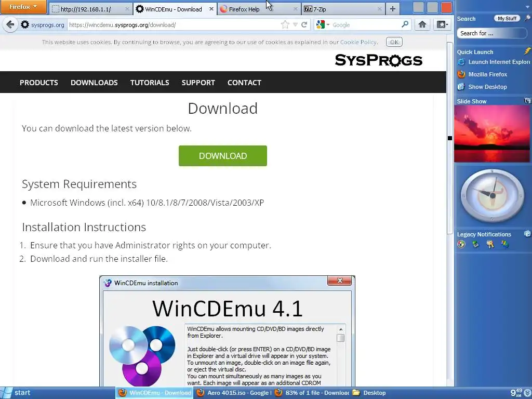Click the first Legacy Notifications tray icon
The width and height of the screenshot is (532, 399).
tap(461, 244)
